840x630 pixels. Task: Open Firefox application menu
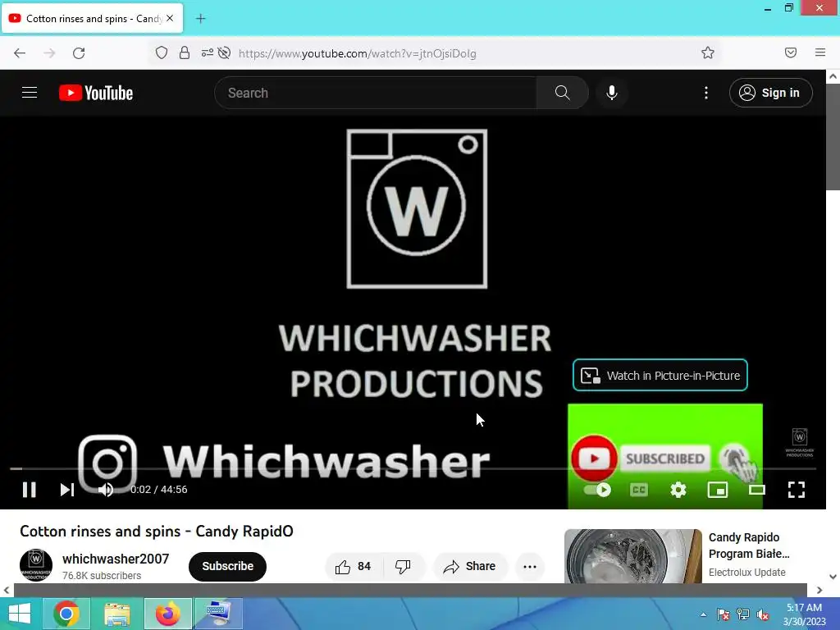[820, 52]
